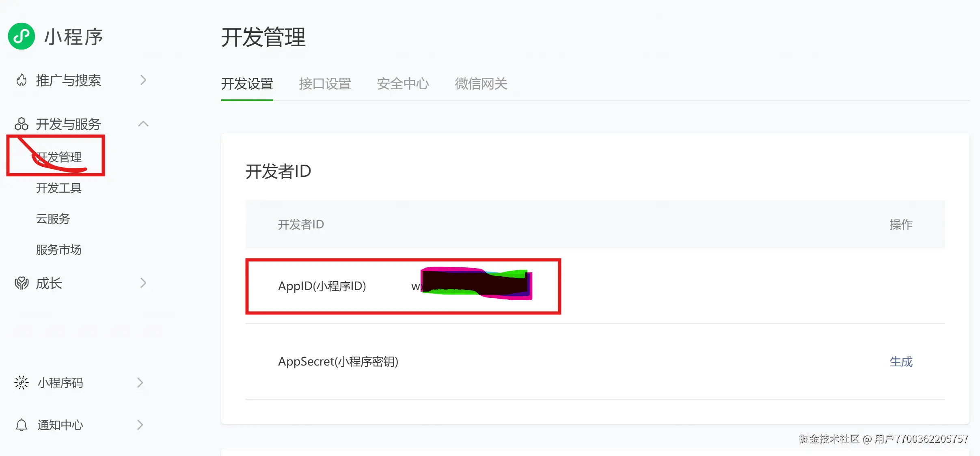Screen dimensions: 980x456
Task: Click the sparkle icon beside 小程序码
Action: (22, 383)
